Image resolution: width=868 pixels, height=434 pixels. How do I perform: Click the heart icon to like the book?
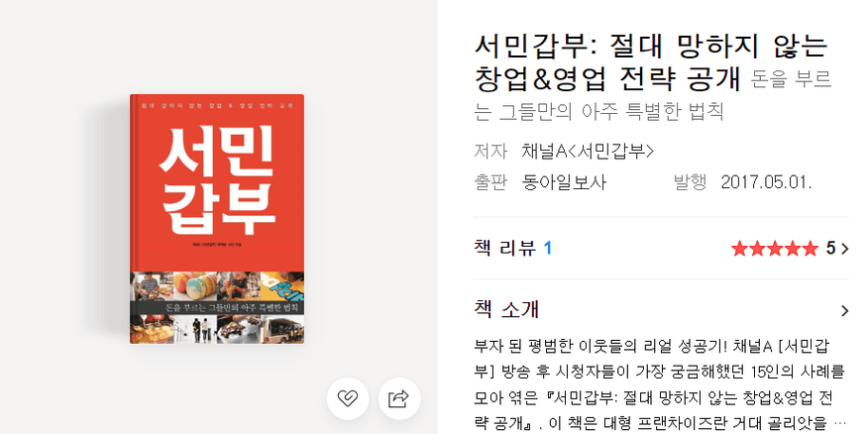click(x=348, y=398)
